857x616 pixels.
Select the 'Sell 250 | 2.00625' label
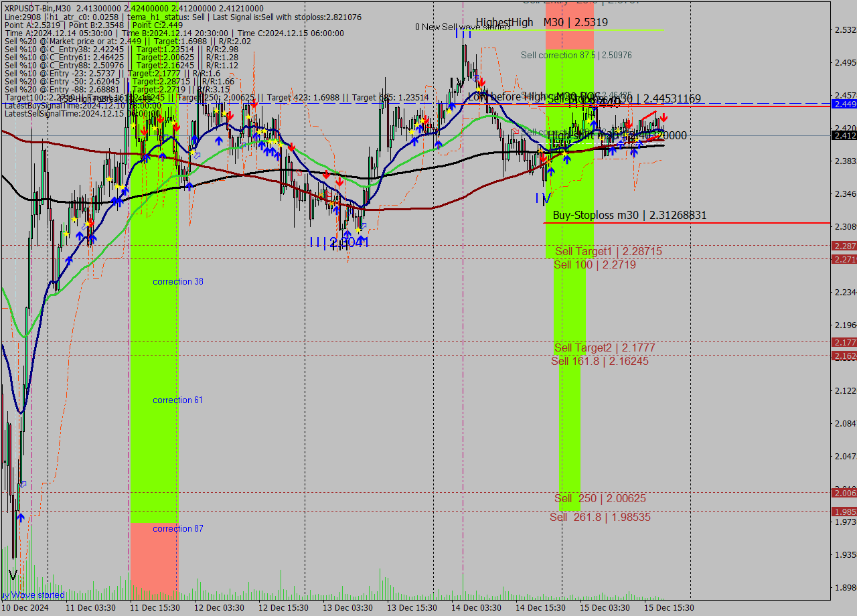click(600, 498)
